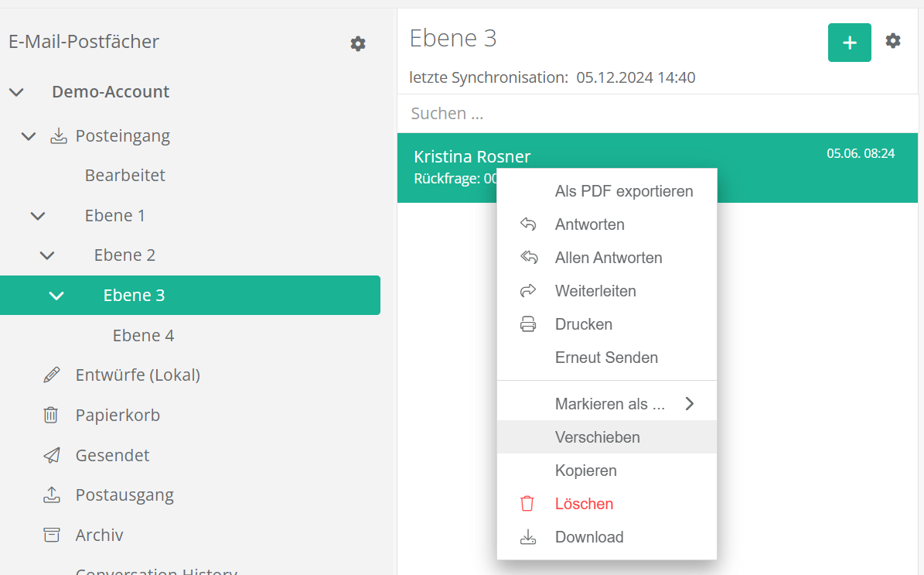Select Kopieren from the context menu
This screenshot has height=575, width=924.
coord(585,471)
